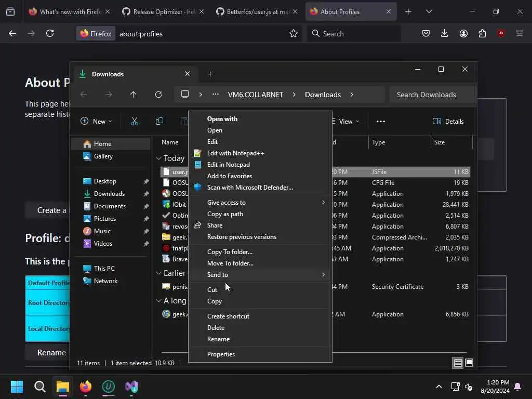Open Firefox from the taskbar
Image resolution: width=532 pixels, height=399 pixels.
(x=86, y=387)
